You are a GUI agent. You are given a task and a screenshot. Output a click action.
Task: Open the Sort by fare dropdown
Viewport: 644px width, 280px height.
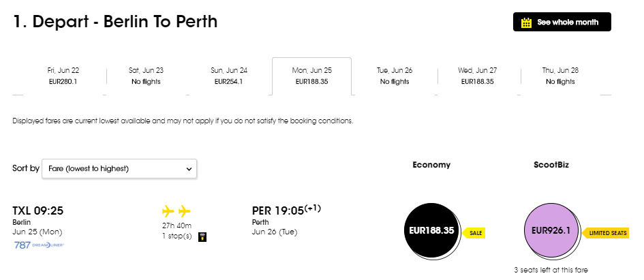(119, 169)
